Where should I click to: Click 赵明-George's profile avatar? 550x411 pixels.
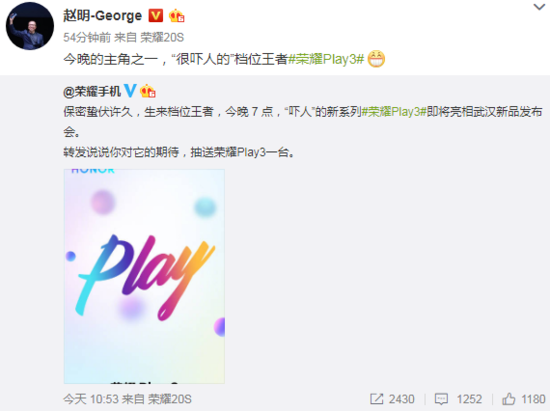pos(30,26)
